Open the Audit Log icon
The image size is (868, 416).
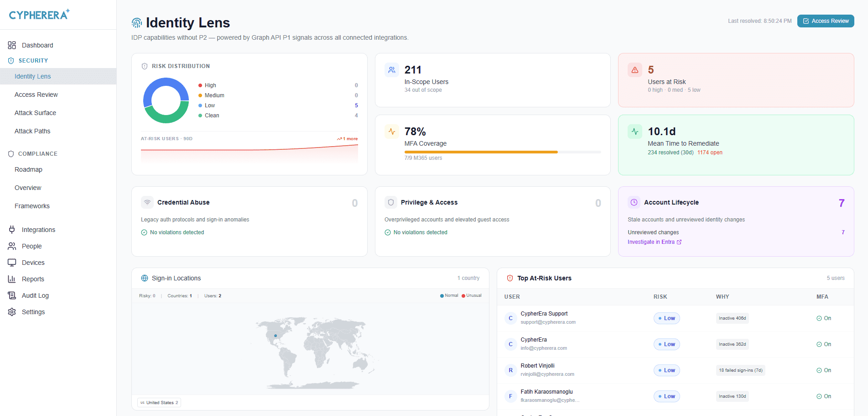coord(12,295)
